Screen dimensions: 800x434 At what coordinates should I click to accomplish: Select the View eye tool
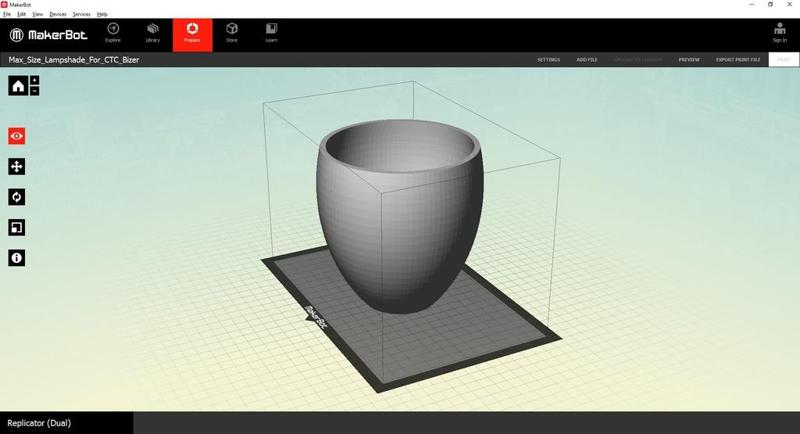click(x=16, y=136)
